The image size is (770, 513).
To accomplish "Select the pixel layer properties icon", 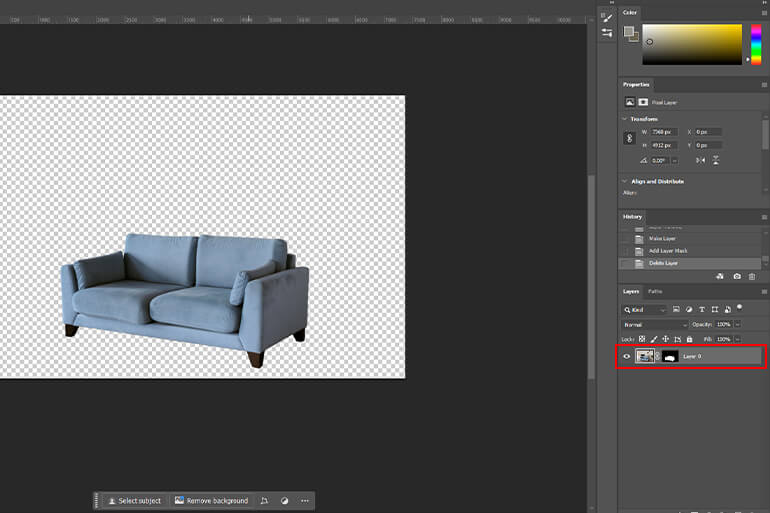I will click(x=630, y=102).
